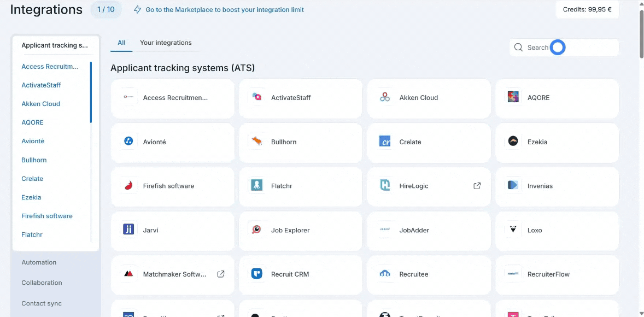Viewport: 644px width, 317px height.
Task: Click the 'Bullhorn' card name text
Action: coord(284,142)
